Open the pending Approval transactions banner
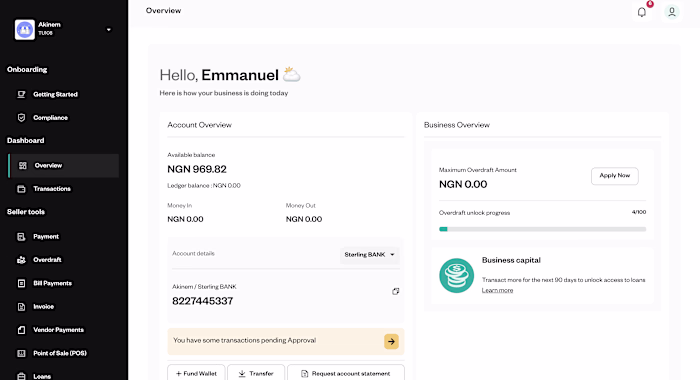 286,341
